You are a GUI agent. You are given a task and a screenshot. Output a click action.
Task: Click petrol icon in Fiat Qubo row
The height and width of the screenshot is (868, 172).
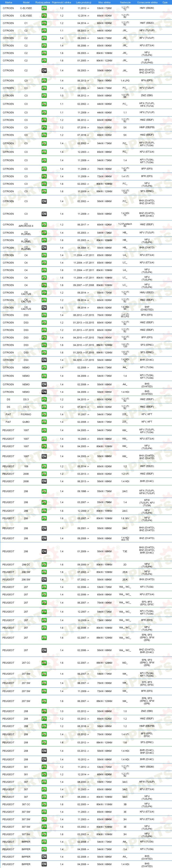pyautogui.click(x=44, y=422)
